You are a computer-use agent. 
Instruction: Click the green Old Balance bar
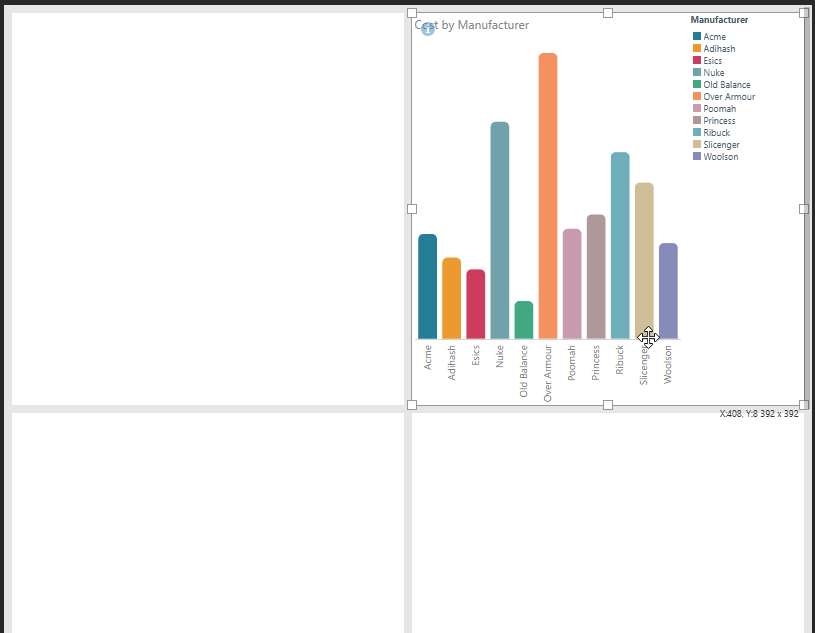[523, 320]
